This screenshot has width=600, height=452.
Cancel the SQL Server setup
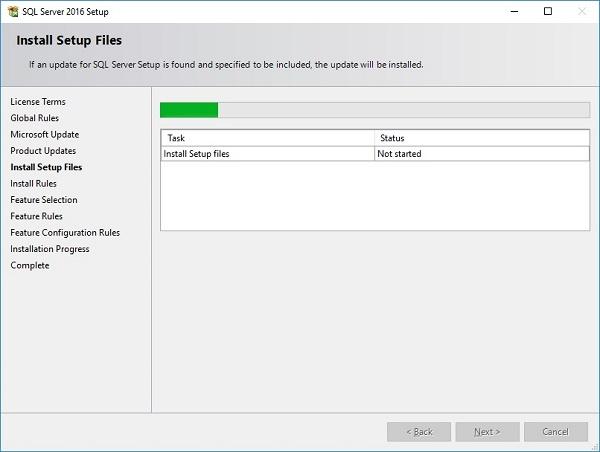[x=555, y=432]
